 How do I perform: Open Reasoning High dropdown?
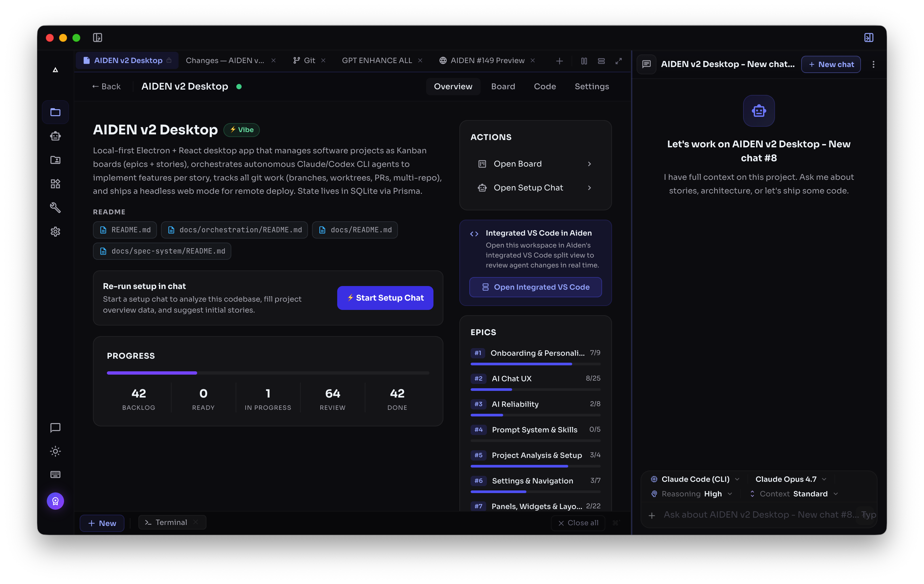point(691,494)
